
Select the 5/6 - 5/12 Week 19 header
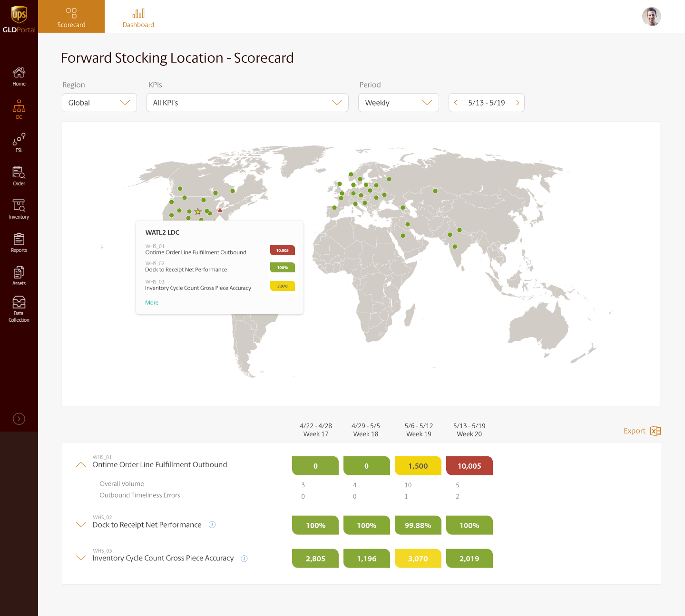[x=419, y=430]
